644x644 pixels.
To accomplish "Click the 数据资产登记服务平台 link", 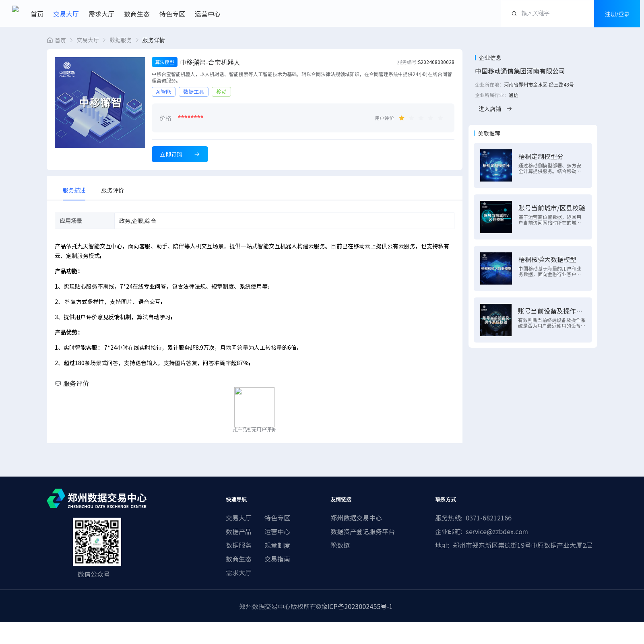I will tap(363, 532).
